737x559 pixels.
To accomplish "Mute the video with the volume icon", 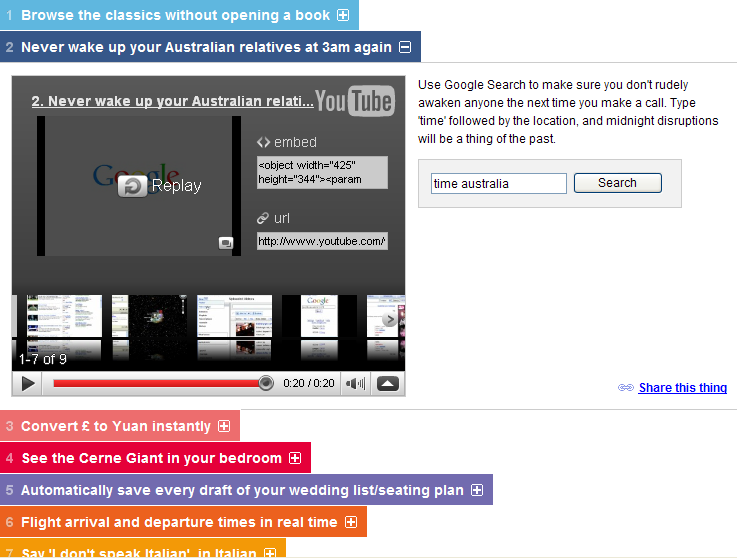I will 355,383.
